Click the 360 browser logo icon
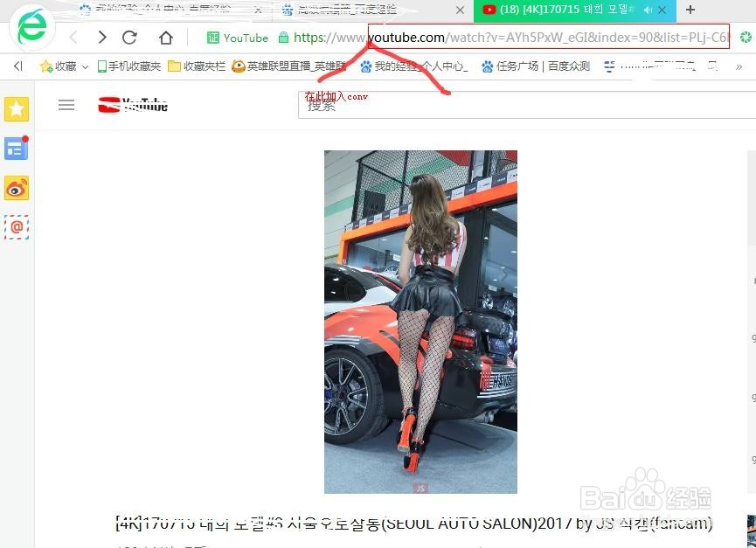Screen dimensions: 756x548 (x=31, y=27)
